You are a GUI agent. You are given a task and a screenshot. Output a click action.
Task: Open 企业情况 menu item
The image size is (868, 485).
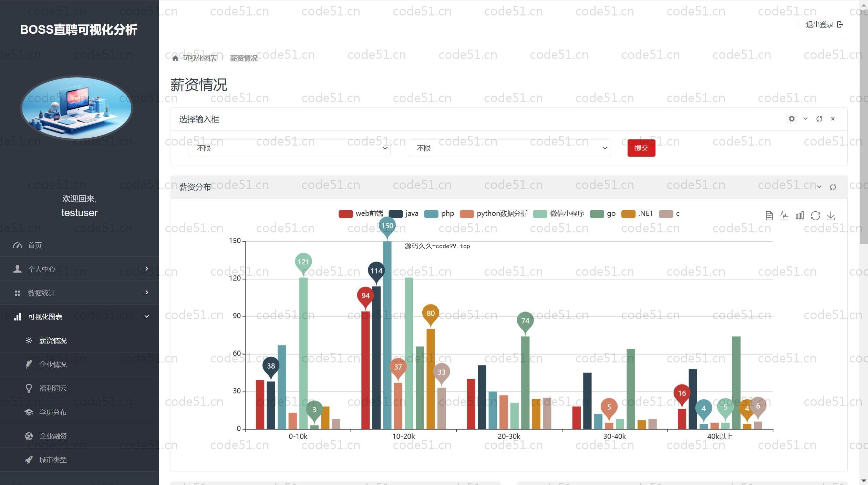coord(80,364)
